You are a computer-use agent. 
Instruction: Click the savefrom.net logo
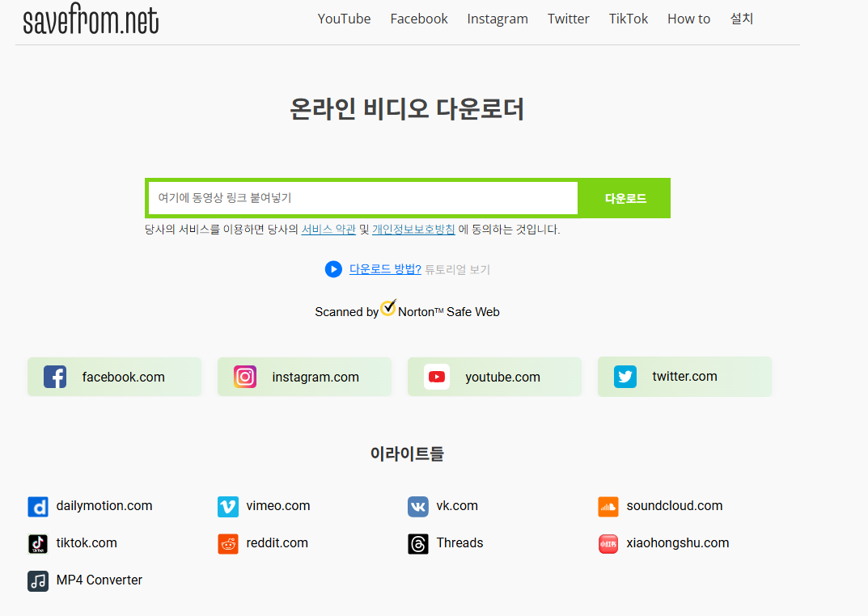[x=91, y=19]
